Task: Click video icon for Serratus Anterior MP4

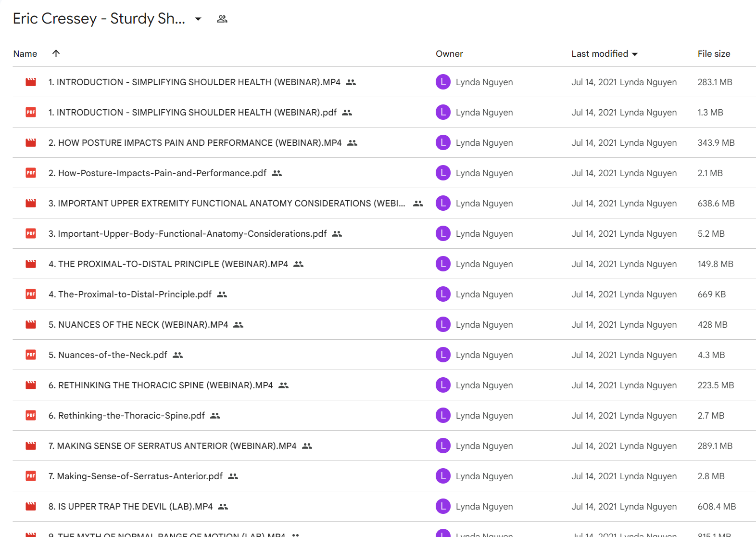Action: 31,446
